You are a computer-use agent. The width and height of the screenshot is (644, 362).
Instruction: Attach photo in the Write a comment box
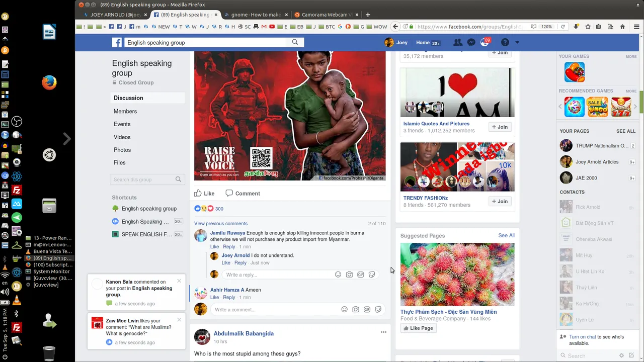[356, 309]
